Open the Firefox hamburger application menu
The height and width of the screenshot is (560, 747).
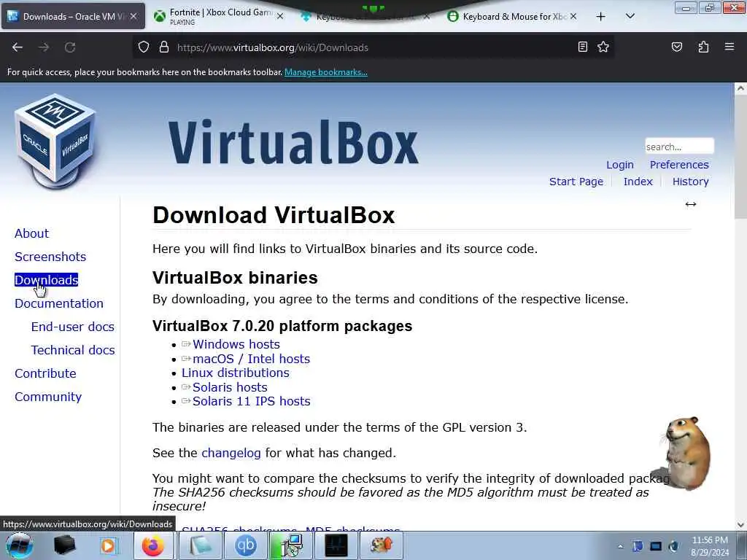pos(729,47)
